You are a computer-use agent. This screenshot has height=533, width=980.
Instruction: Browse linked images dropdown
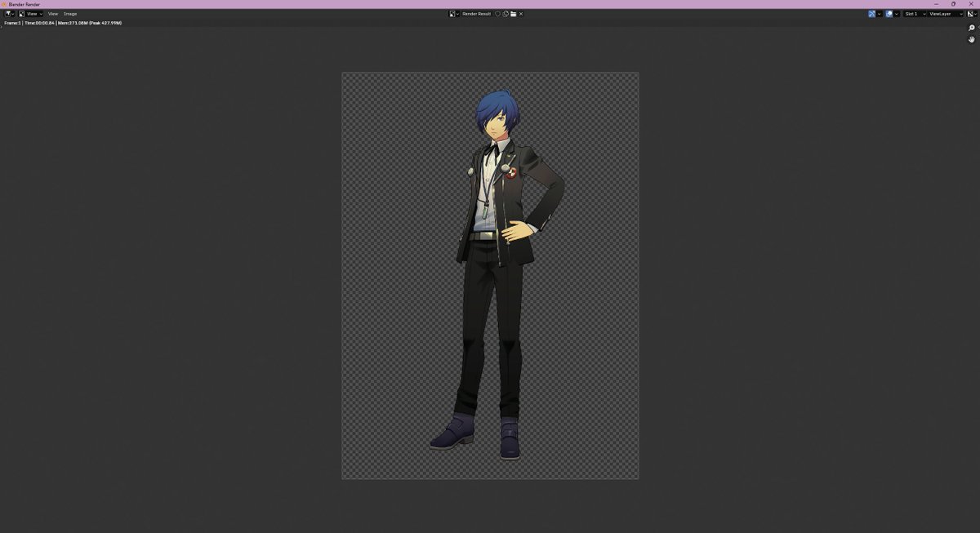coord(454,14)
